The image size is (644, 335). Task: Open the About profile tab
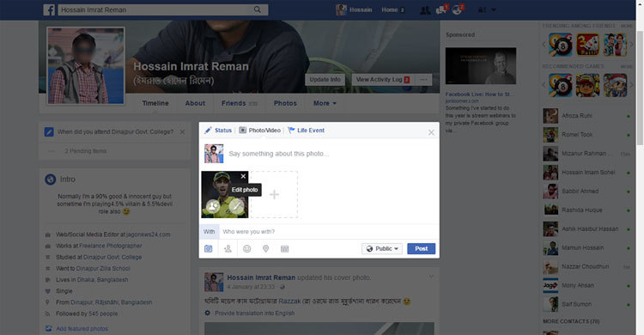pyautogui.click(x=195, y=103)
